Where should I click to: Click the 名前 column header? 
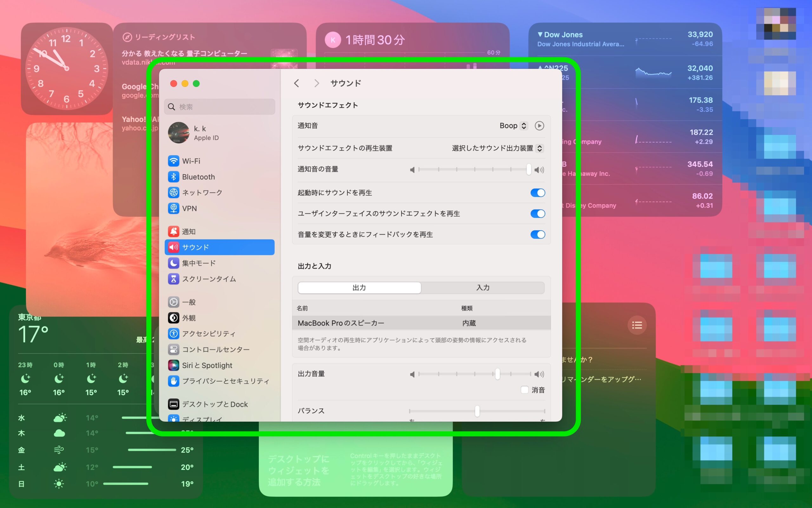[302, 308]
